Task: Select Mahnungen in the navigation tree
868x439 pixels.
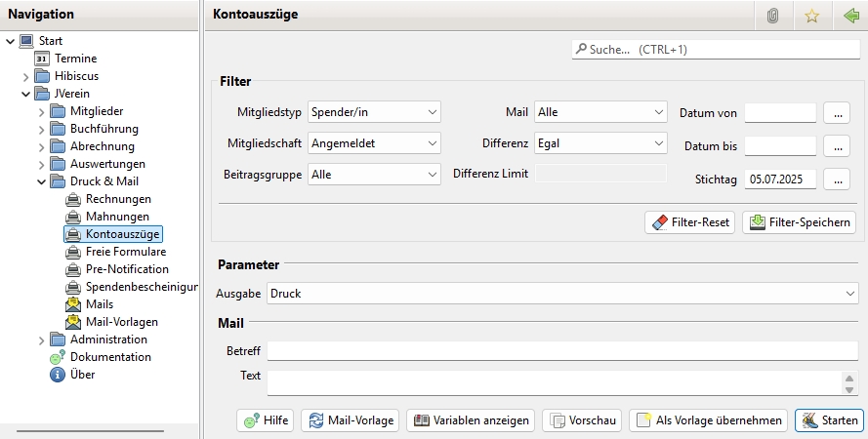Action: point(117,217)
